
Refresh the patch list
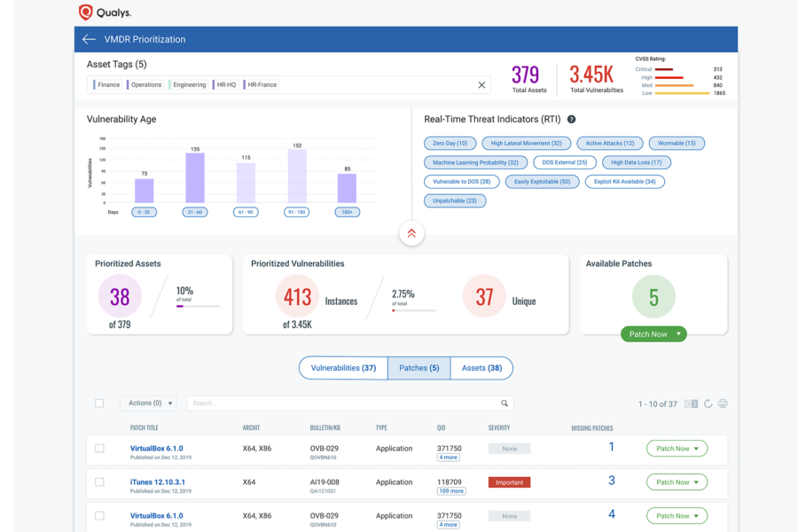pyautogui.click(x=708, y=403)
